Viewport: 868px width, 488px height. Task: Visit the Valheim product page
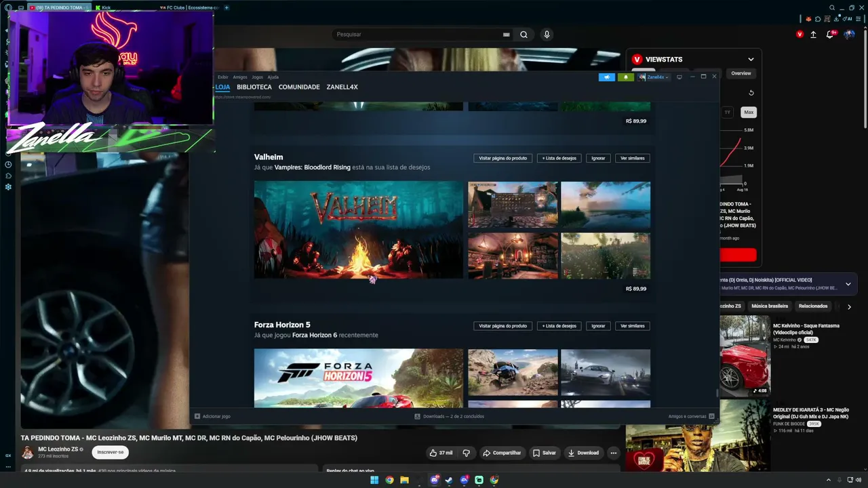click(503, 159)
